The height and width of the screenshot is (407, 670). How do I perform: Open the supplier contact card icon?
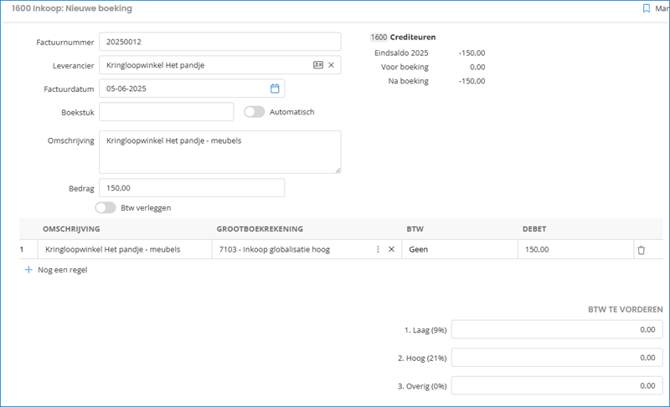318,64
